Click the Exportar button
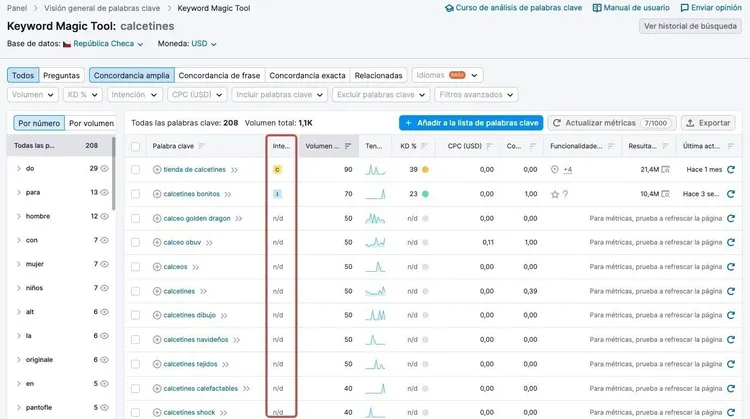 [710, 123]
